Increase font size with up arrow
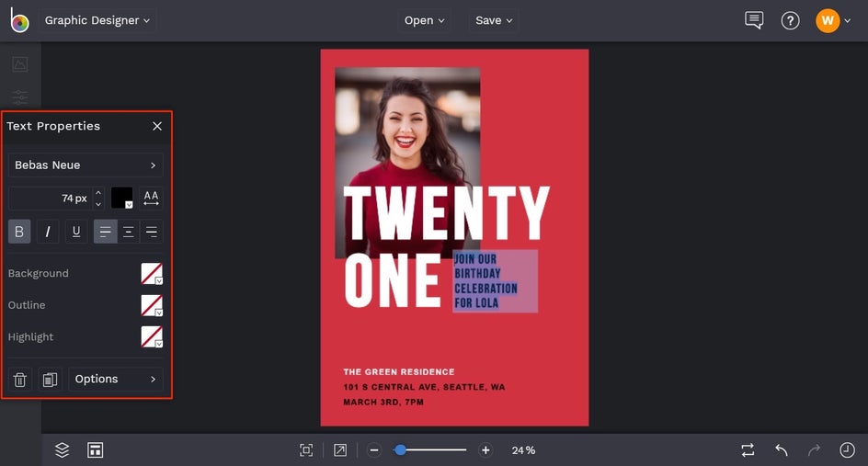This screenshot has height=466, width=868. (x=98, y=193)
